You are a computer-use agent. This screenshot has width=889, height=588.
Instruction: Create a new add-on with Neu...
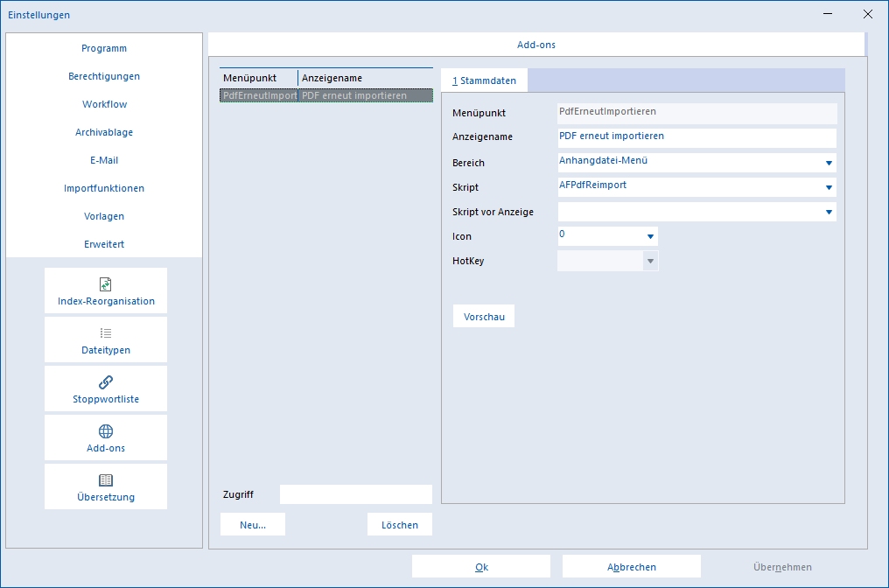(x=253, y=524)
